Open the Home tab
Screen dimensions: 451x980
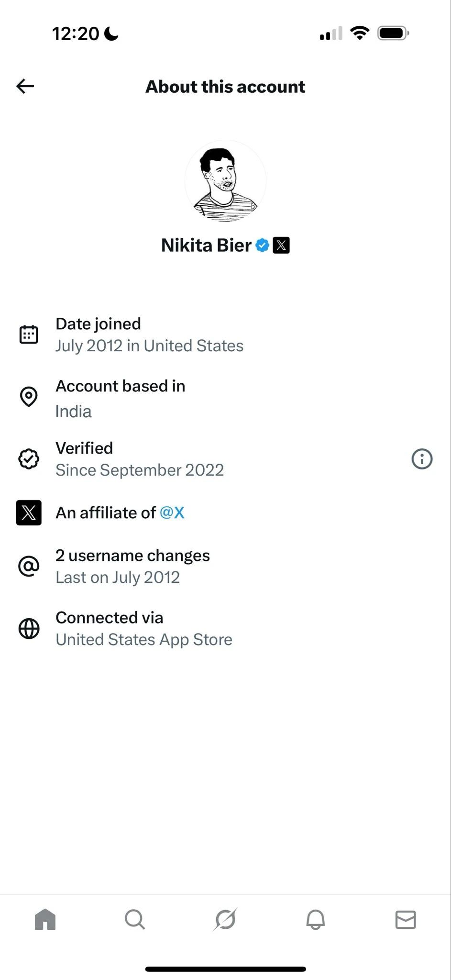45,920
